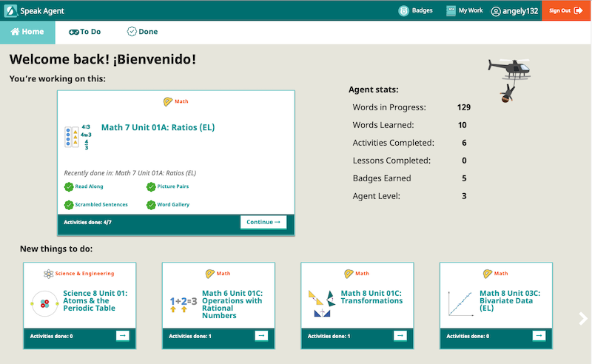592x364 pixels.
Task: Switch to the Done tab
Action: coord(142,32)
